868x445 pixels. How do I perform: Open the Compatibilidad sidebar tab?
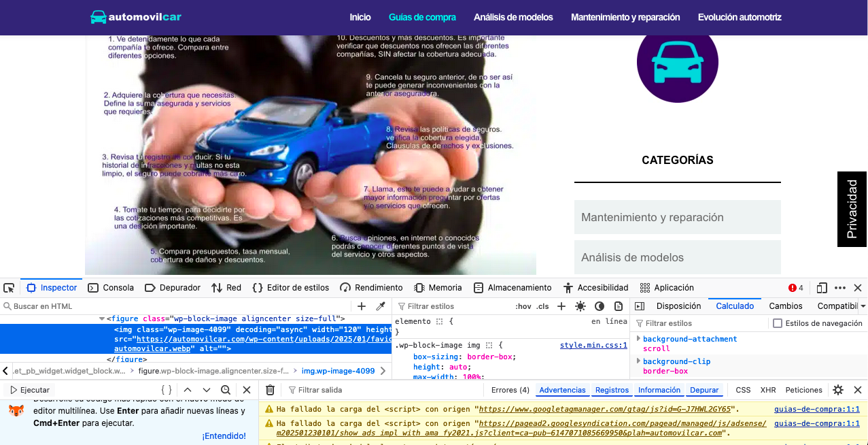[837, 306]
